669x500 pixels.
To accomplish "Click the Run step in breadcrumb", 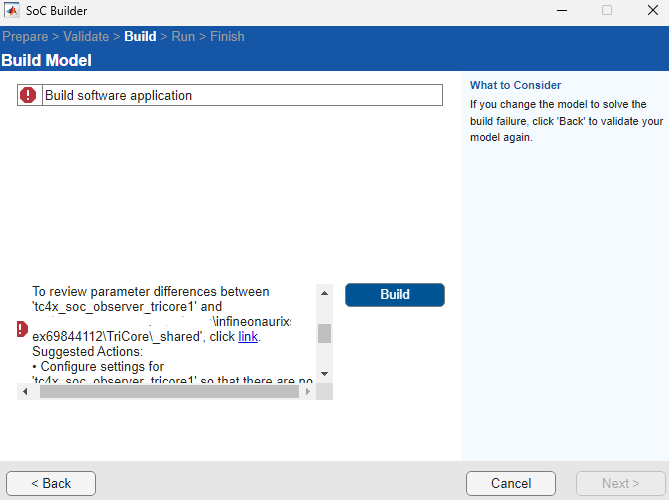I will (x=182, y=37).
